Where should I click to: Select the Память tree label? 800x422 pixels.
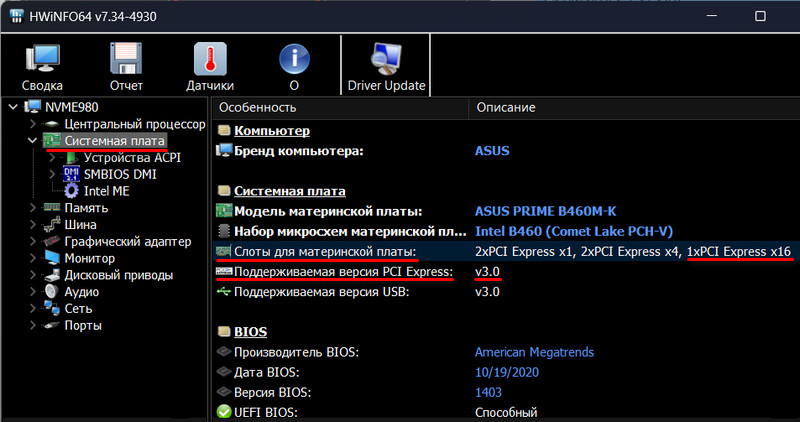coord(86,208)
